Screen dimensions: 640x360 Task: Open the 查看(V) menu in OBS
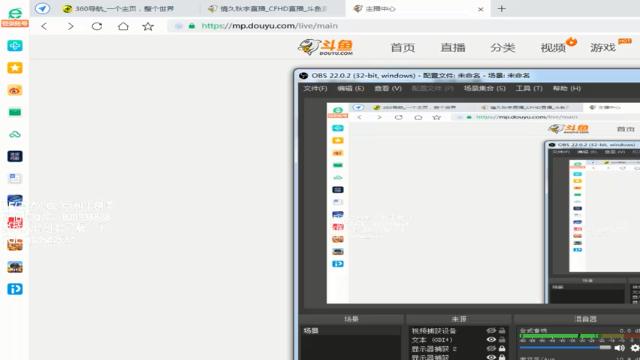click(x=388, y=88)
